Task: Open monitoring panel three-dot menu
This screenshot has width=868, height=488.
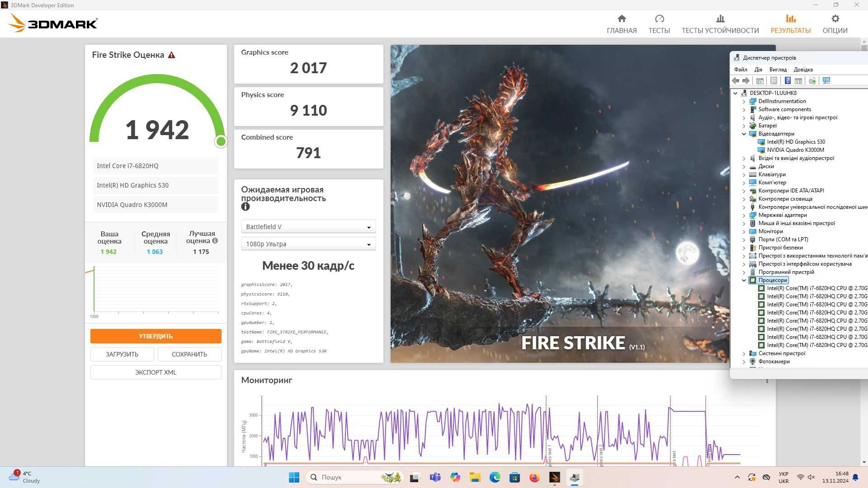Action: coord(767,381)
